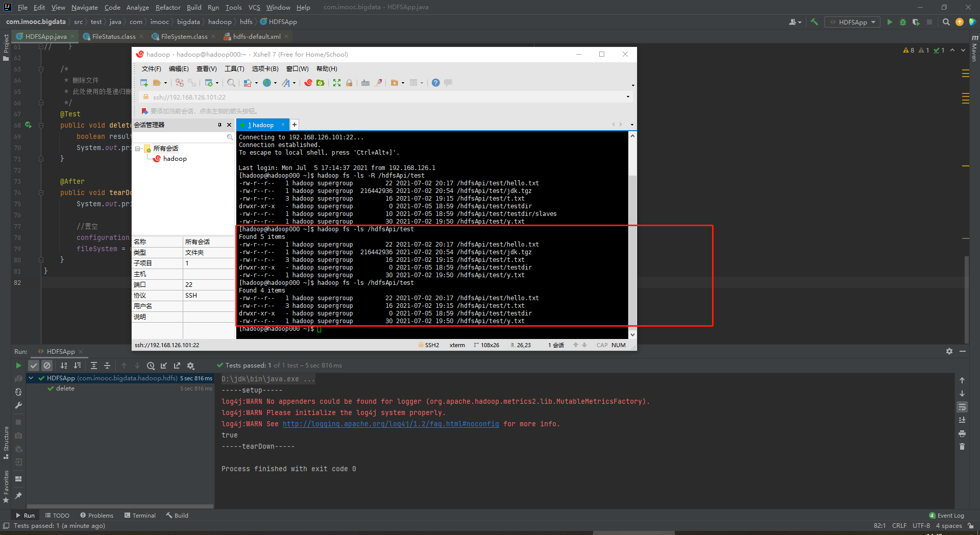The image size is (980, 535).
Task: Click the orange IDE update arrow icon
Action: (960, 22)
